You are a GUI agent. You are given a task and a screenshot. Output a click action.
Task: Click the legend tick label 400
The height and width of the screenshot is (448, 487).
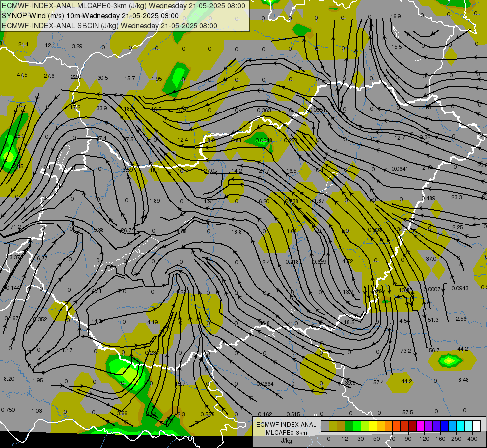coord(472,439)
